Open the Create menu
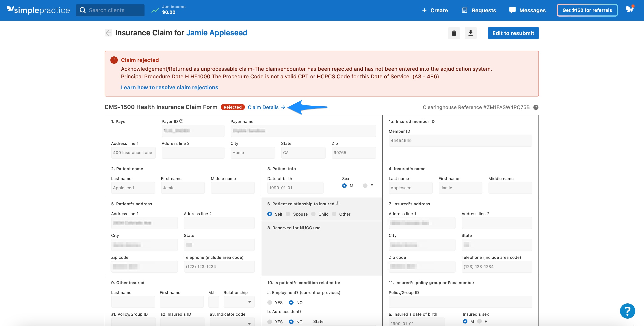This screenshot has width=644, height=326. pos(435,10)
